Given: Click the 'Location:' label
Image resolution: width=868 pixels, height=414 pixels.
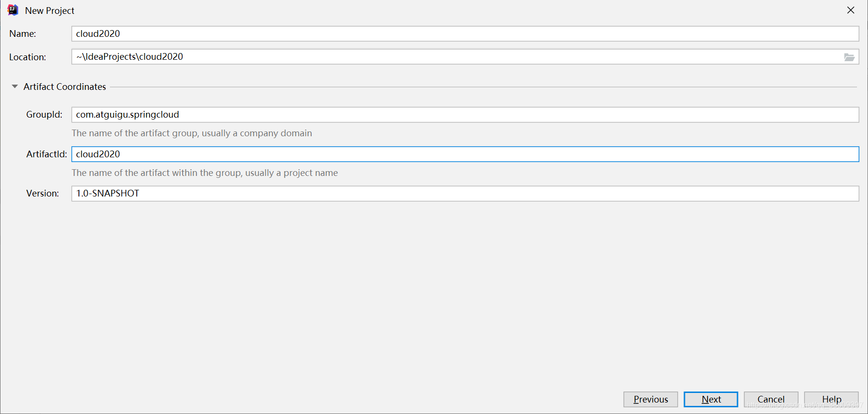Looking at the screenshot, I should 27,57.
